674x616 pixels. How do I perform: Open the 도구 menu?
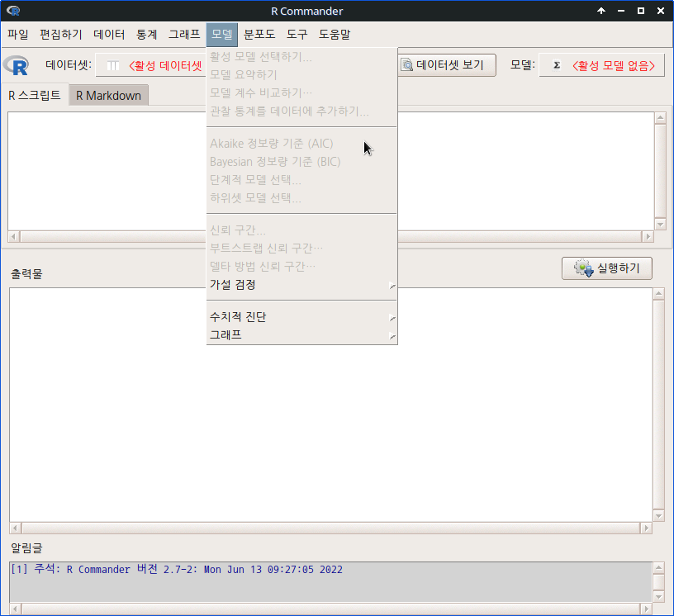297,34
